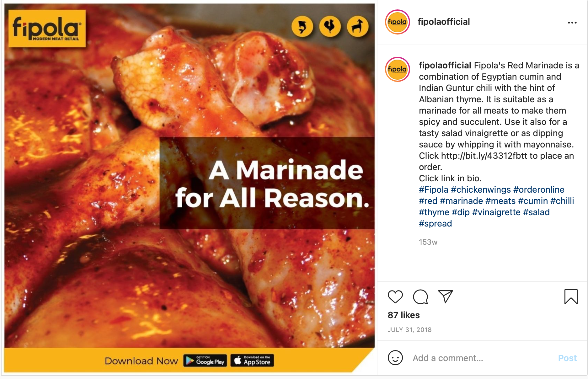Click the Add a comment field

(480, 358)
